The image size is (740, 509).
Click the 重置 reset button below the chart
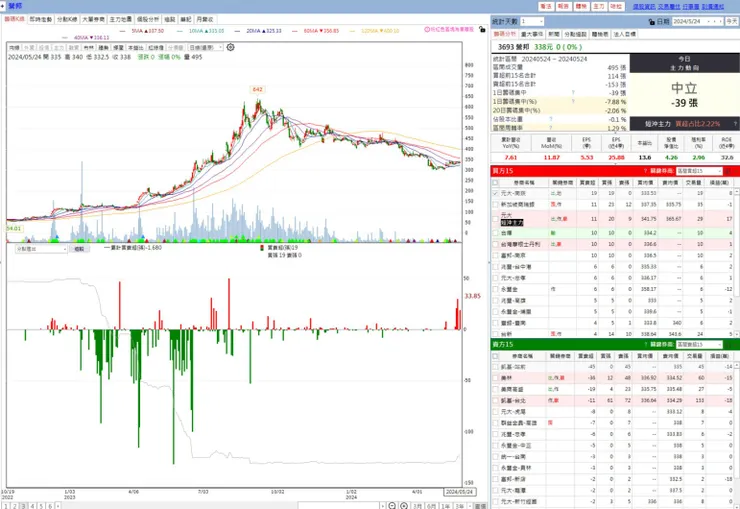tap(480, 506)
